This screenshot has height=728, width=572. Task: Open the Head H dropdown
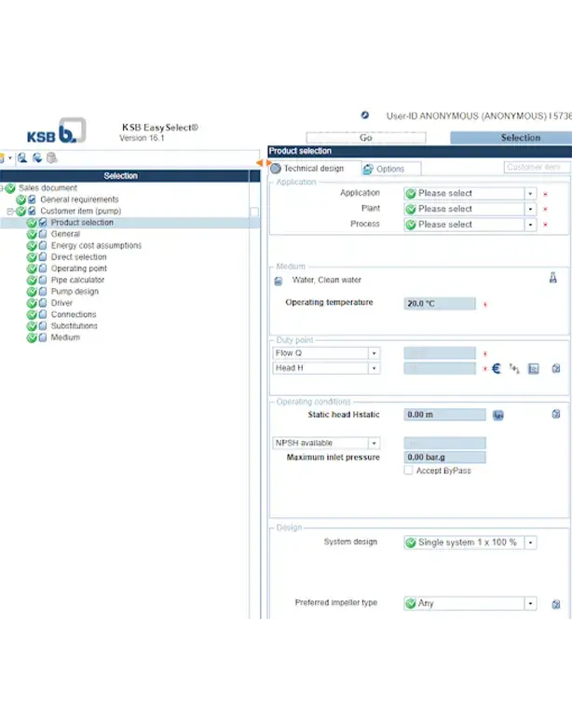coord(374,368)
